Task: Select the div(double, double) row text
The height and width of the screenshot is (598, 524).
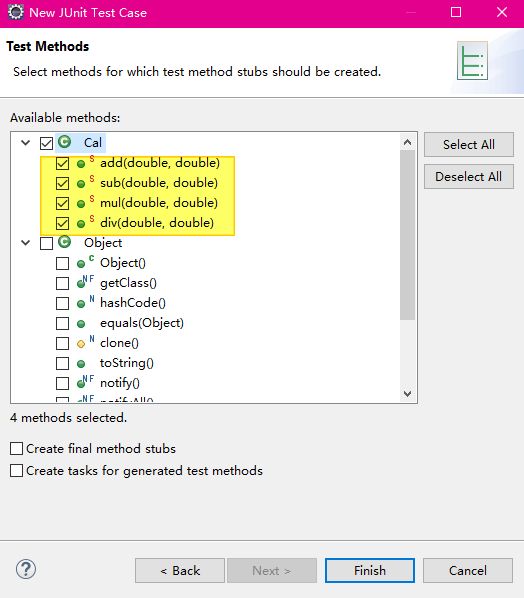Action: click(x=157, y=223)
